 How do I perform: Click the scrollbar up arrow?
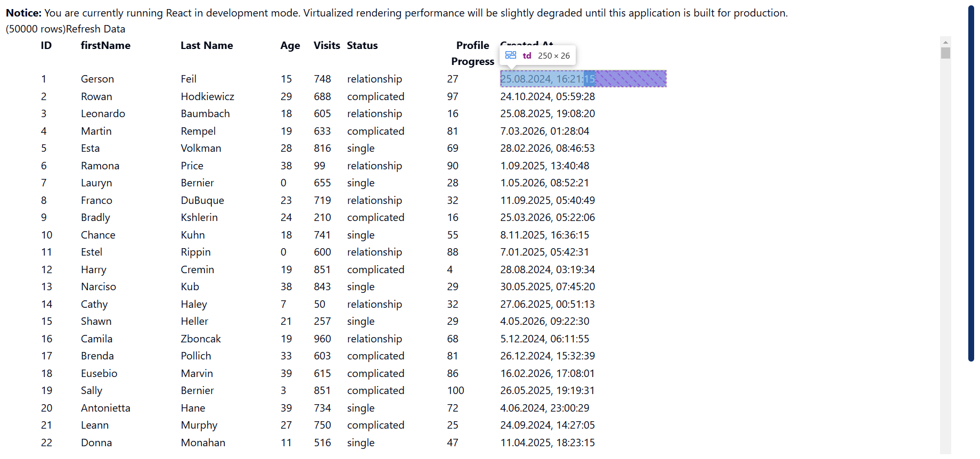(945, 42)
